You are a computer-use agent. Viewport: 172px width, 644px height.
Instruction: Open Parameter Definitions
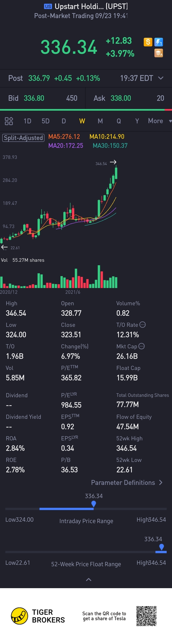coord(127,482)
